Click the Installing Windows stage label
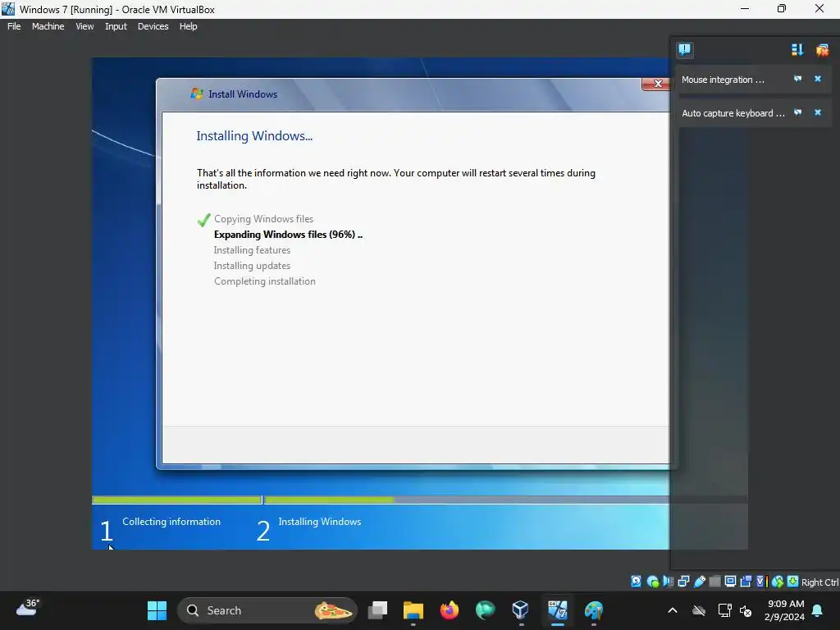 pos(320,522)
